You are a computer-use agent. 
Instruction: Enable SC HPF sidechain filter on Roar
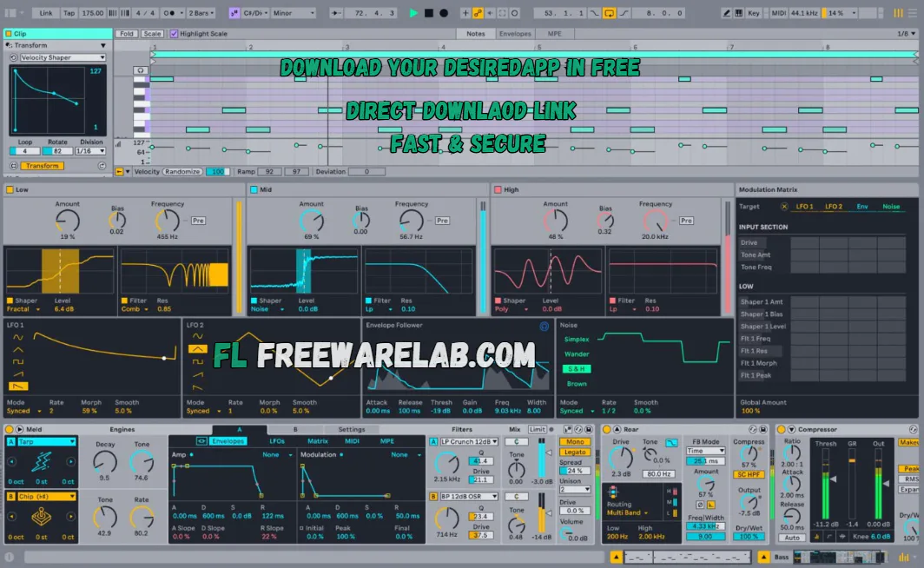coord(749,475)
